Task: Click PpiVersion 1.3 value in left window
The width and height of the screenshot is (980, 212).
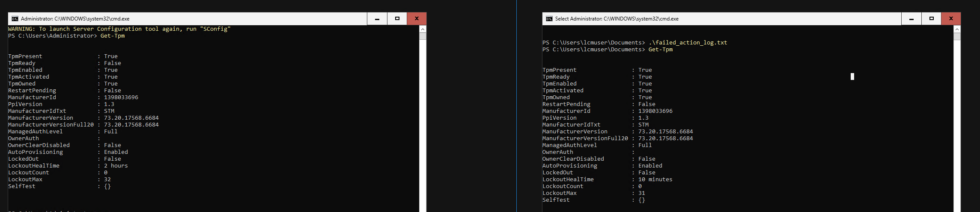Action: point(109,104)
